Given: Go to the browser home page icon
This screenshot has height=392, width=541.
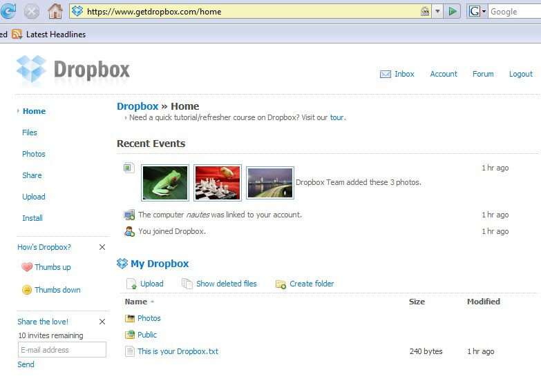Looking at the screenshot, I should 55,11.
